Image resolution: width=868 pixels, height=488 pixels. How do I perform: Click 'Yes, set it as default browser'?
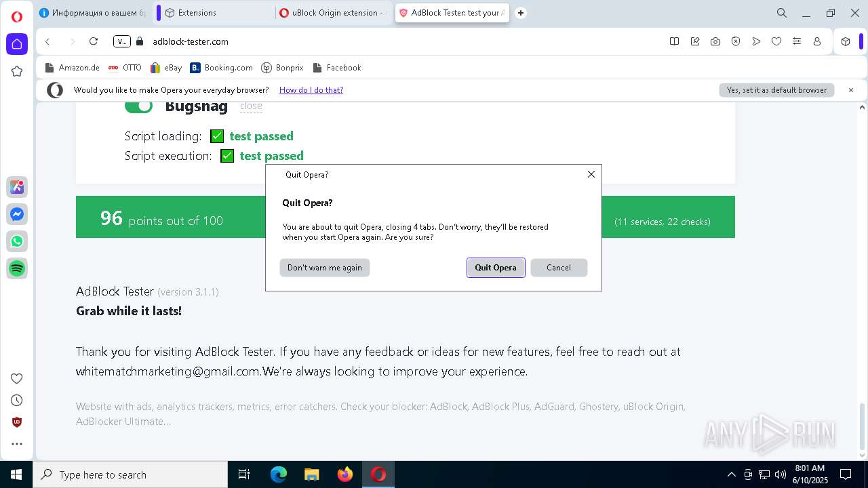click(x=776, y=90)
